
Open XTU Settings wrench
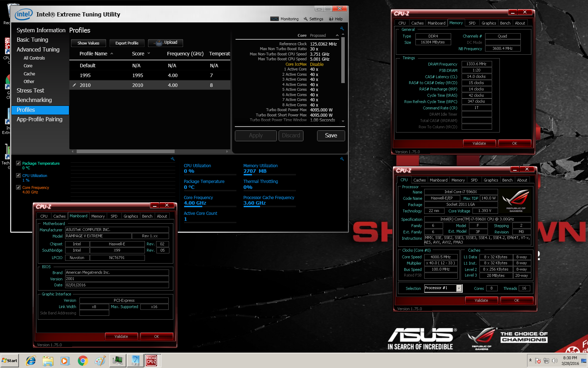(314, 19)
